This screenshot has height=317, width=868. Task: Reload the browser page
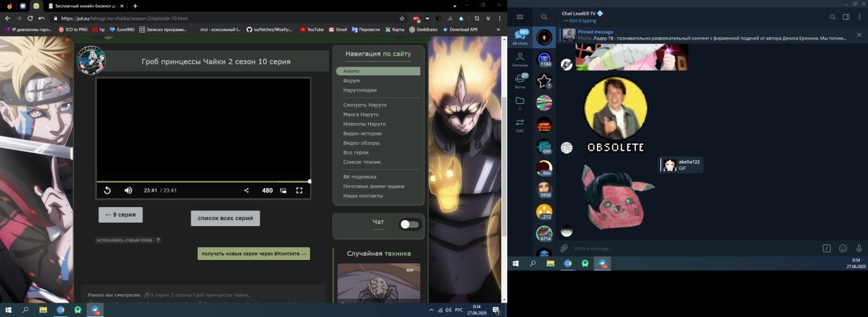point(31,18)
